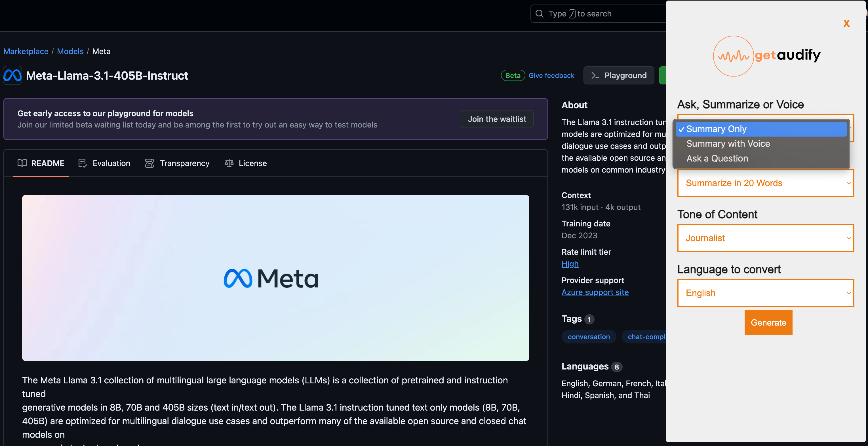868x446 pixels.
Task: Click the search magnifier icon
Action: coord(540,14)
